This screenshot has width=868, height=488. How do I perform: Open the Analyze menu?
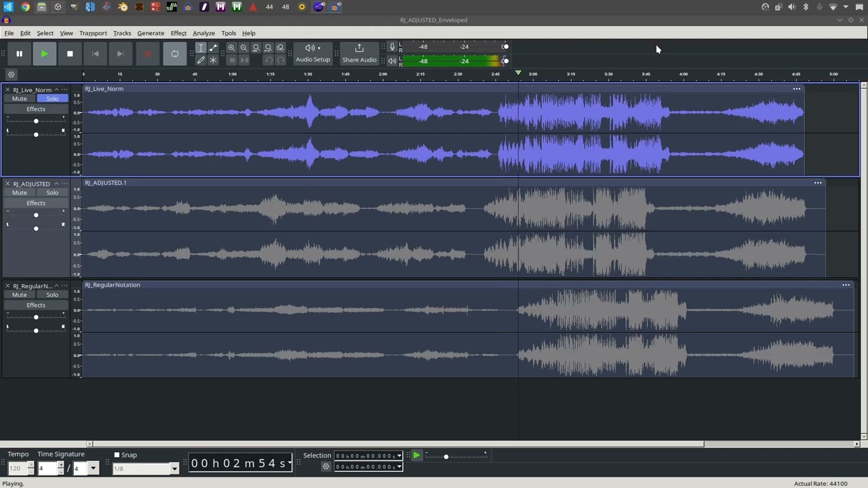(x=203, y=33)
